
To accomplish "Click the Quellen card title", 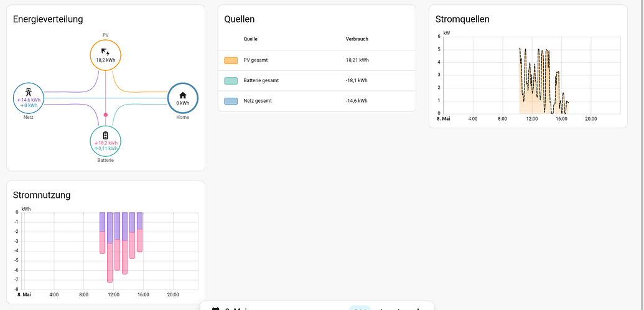I will click(x=240, y=19).
